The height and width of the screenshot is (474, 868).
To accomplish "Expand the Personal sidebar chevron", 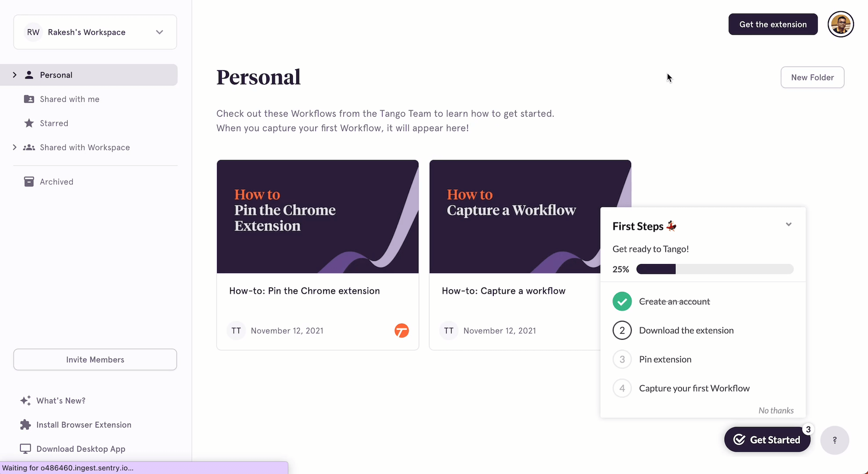I will point(15,75).
